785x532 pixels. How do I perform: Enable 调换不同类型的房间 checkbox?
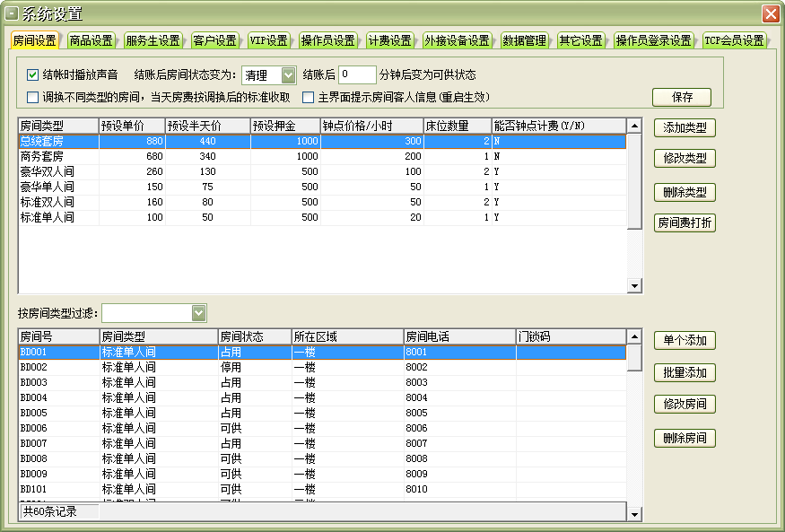pos(33,97)
